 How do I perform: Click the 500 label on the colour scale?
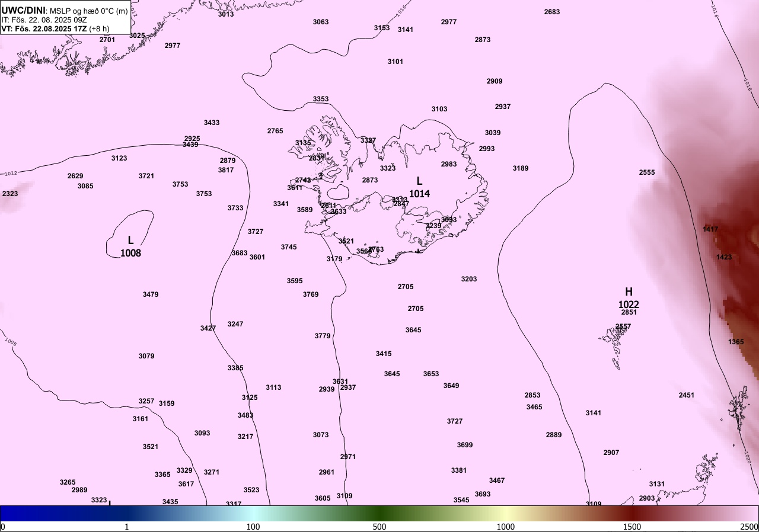(379, 527)
